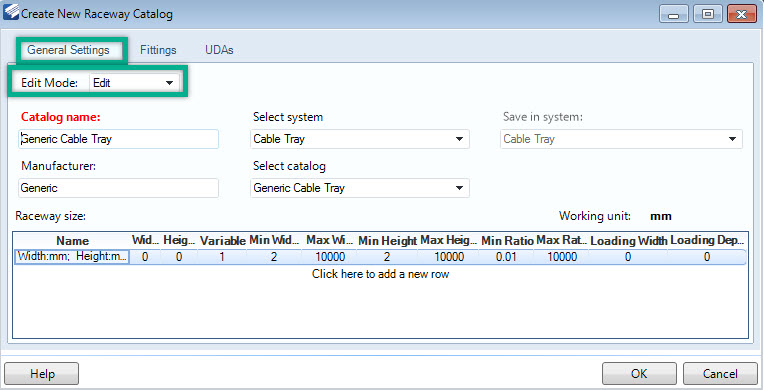Click the Min Ratio cell 0.01
Image resolution: width=764 pixels, height=390 pixels.
click(x=506, y=257)
